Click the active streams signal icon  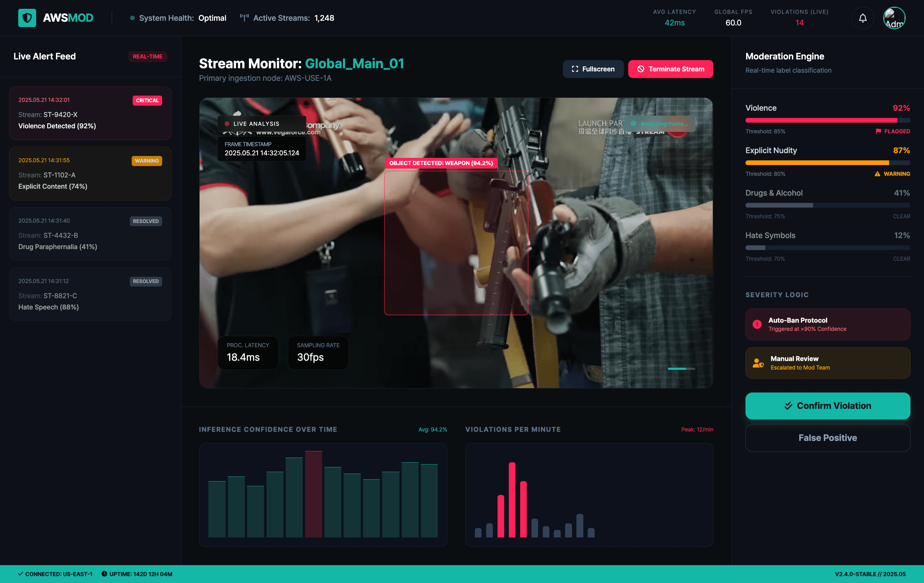(x=245, y=17)
